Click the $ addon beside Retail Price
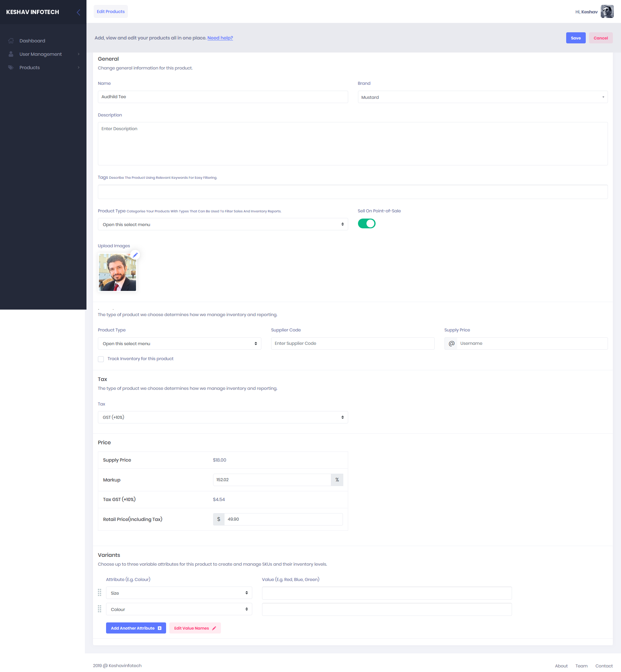This screenshot has width=621, height=672. pyautogui.click(x=218, y=519)
